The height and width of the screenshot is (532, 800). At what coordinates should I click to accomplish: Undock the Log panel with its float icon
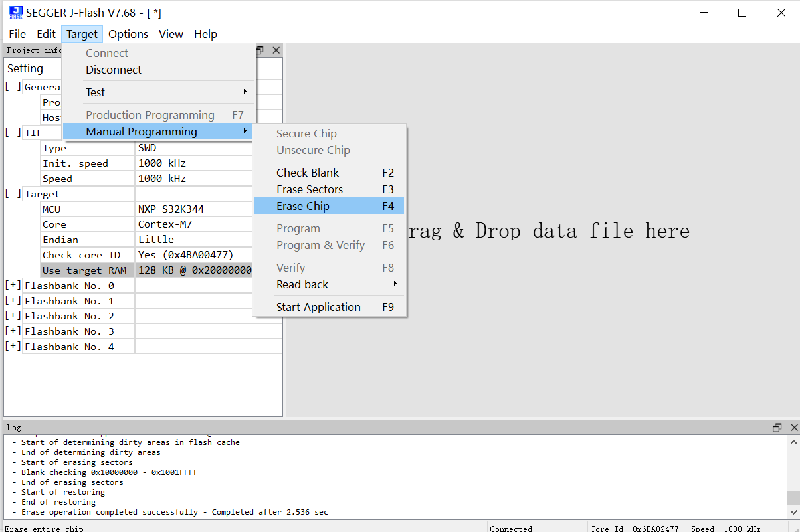click(777, 427)
